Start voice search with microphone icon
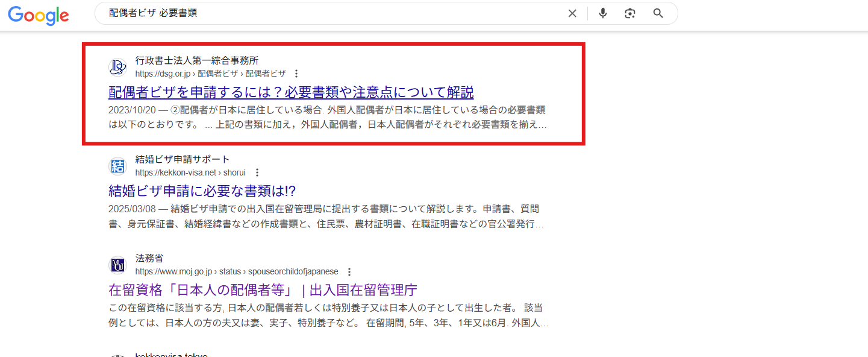 (603, 13)
